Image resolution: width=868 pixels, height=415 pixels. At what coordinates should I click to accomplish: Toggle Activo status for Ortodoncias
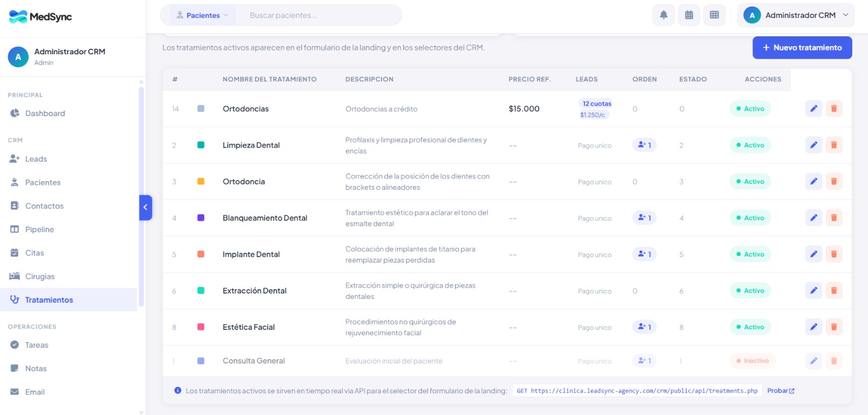750,108
